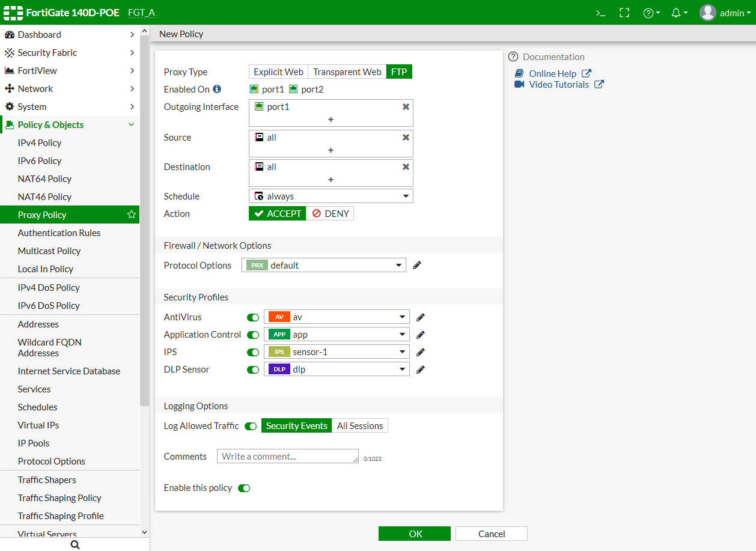
Task: Open the CLI console icon
Action: (x=600, y=13)
